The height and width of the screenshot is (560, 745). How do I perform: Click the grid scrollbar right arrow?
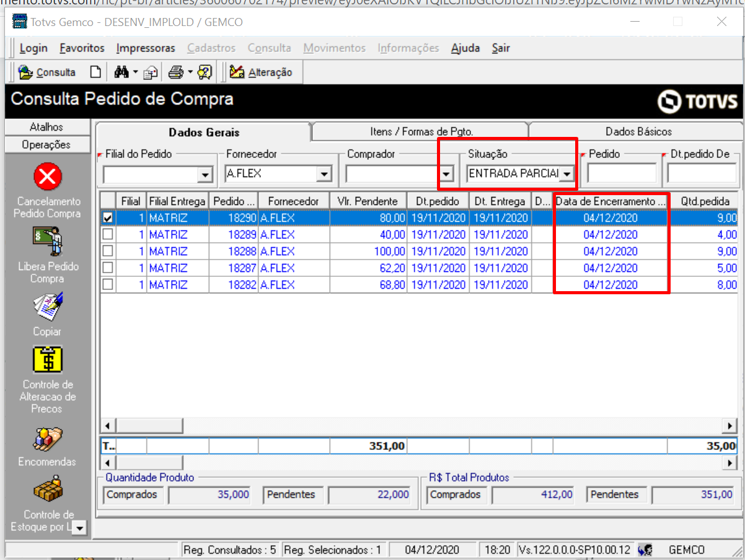click(x=731, y=426)
